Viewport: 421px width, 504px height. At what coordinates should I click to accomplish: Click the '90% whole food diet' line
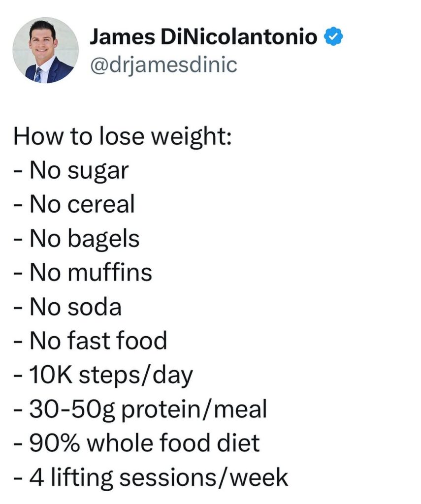click(x=137, y=443)
